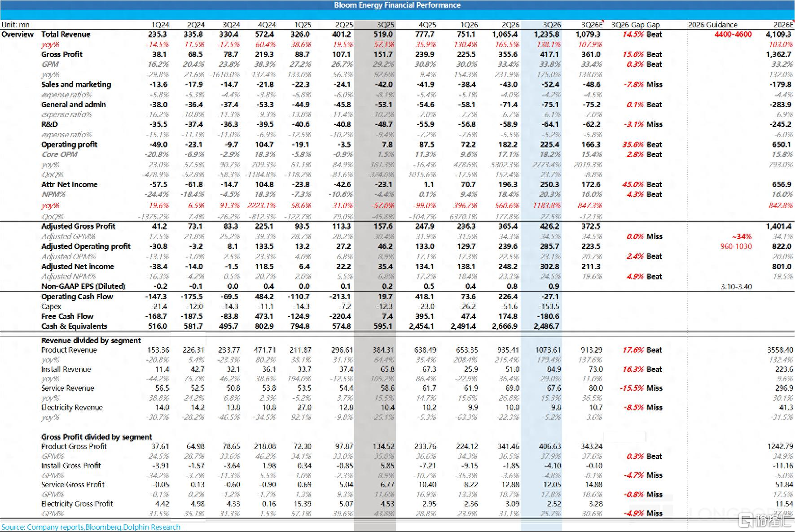The height and width of the screenshot is (532, 795).
Task: Click the Install Gross Profit label
Action: [71, 466]
